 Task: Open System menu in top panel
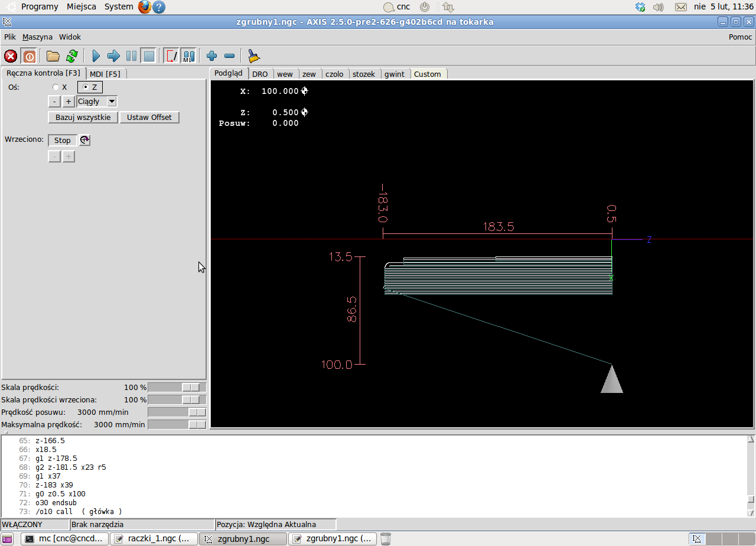[119, 6]
